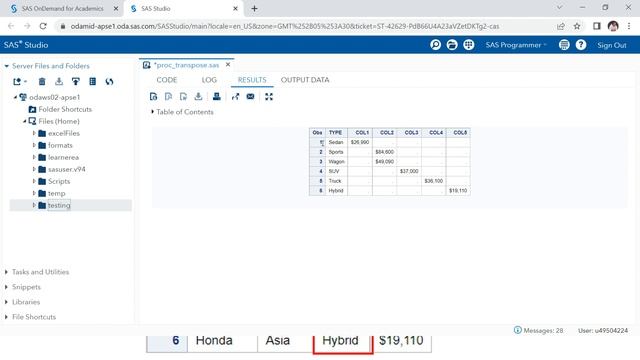Open SAS Programmer perspective dropdown
This screenshot has width=640, height=360.
[516, 45]
